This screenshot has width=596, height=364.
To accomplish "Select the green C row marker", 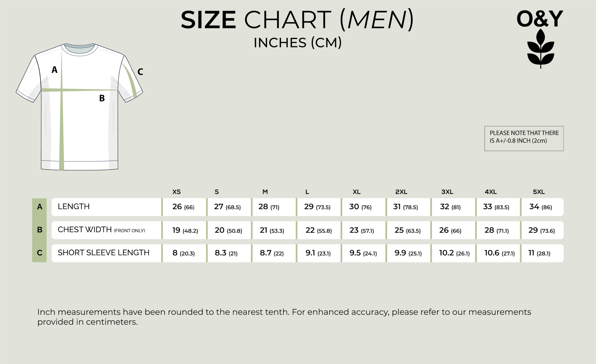I will pyautogui.click(x=40, y=253).
